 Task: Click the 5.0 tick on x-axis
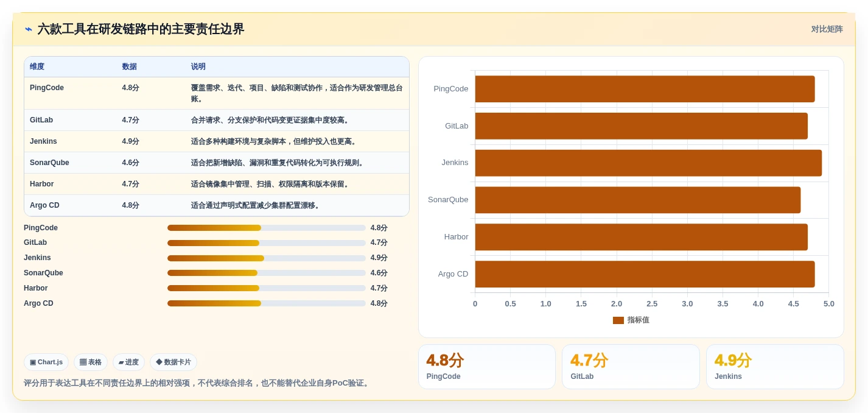coord(828,304)
